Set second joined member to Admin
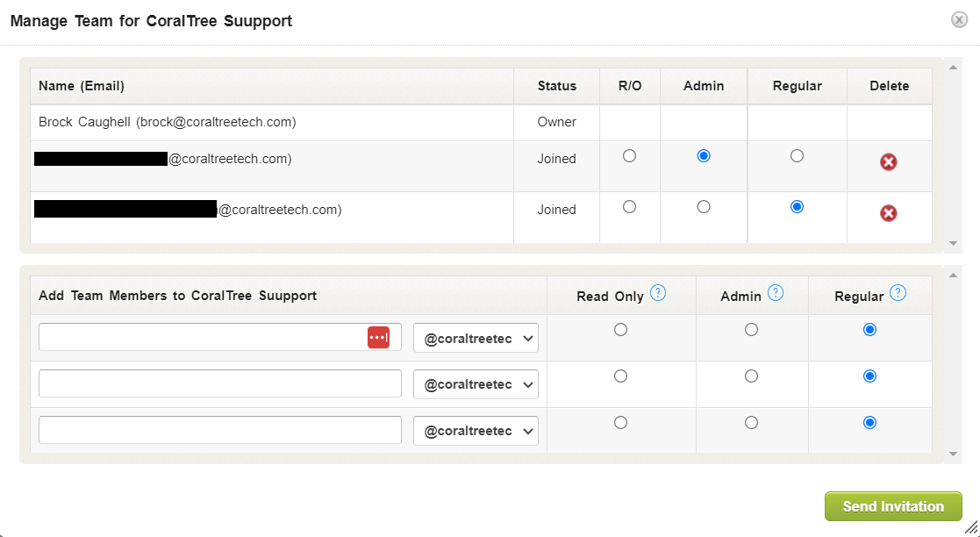 click(704, 207)
